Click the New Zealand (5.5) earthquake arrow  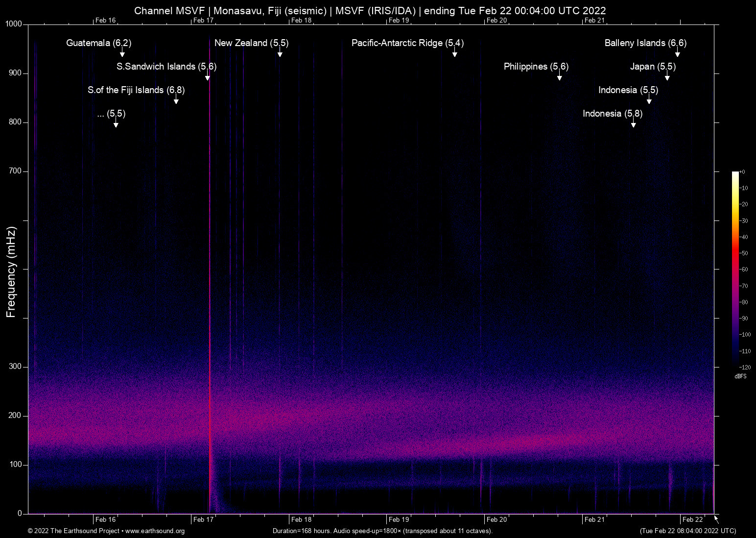point(280,55)
